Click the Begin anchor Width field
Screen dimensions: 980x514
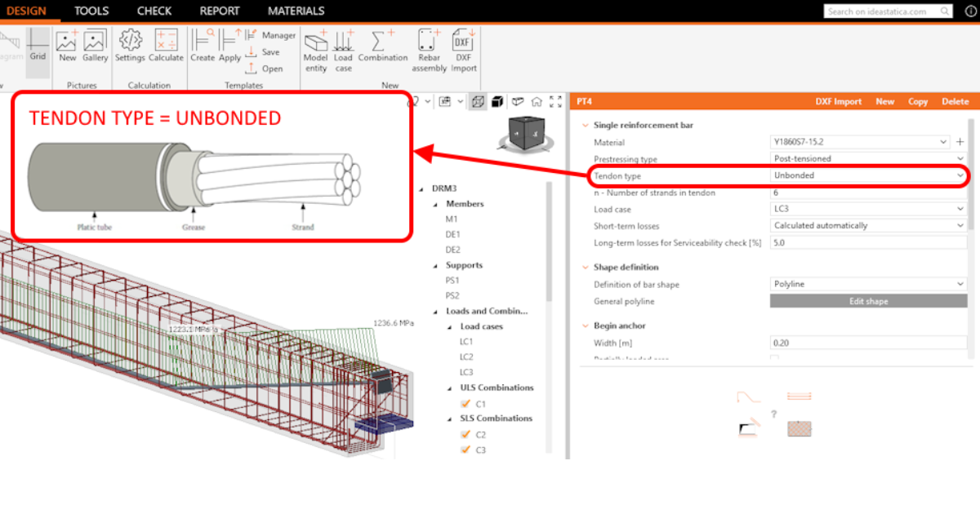tap(868, 343)
